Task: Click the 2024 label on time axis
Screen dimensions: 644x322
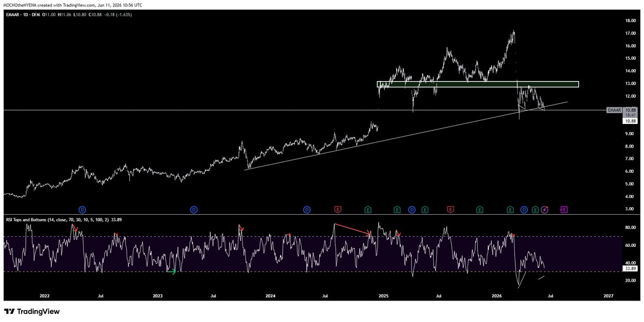Action: coord(270,296)
